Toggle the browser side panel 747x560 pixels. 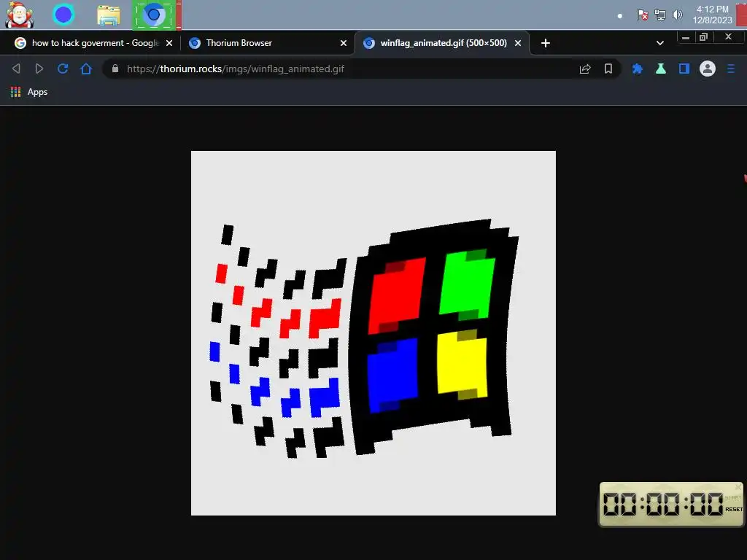point(684,69)
